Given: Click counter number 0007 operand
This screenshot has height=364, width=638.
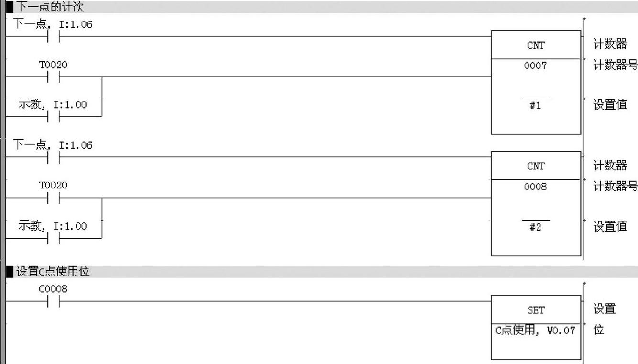Looking at the screenshot, I should [536, 66].
